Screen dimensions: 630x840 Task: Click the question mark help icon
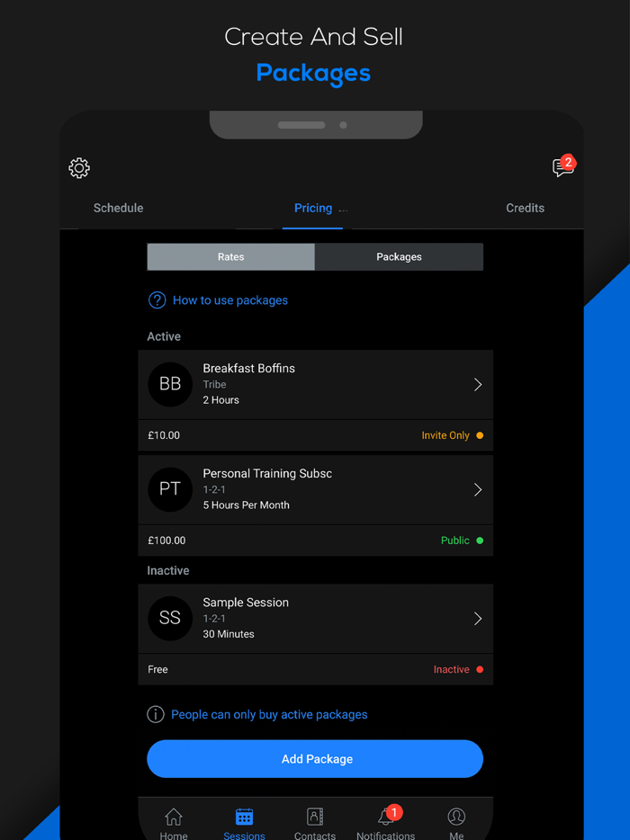[157, 300]
